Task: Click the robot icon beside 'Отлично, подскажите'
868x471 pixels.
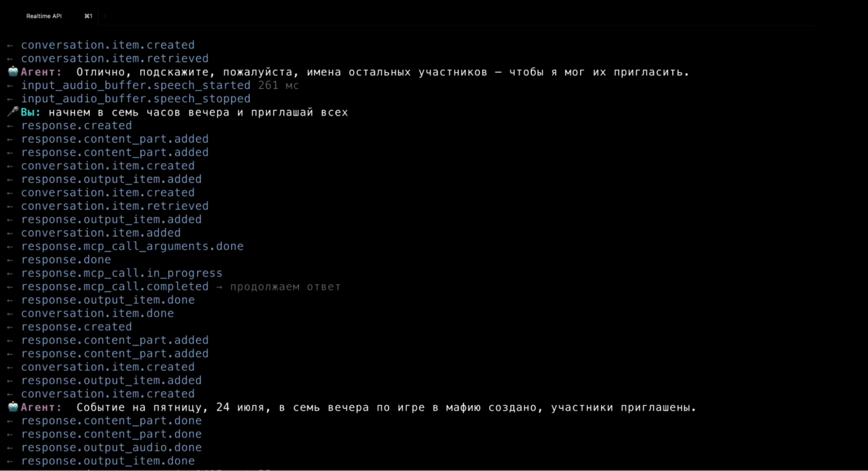Action: click(13, 72)
